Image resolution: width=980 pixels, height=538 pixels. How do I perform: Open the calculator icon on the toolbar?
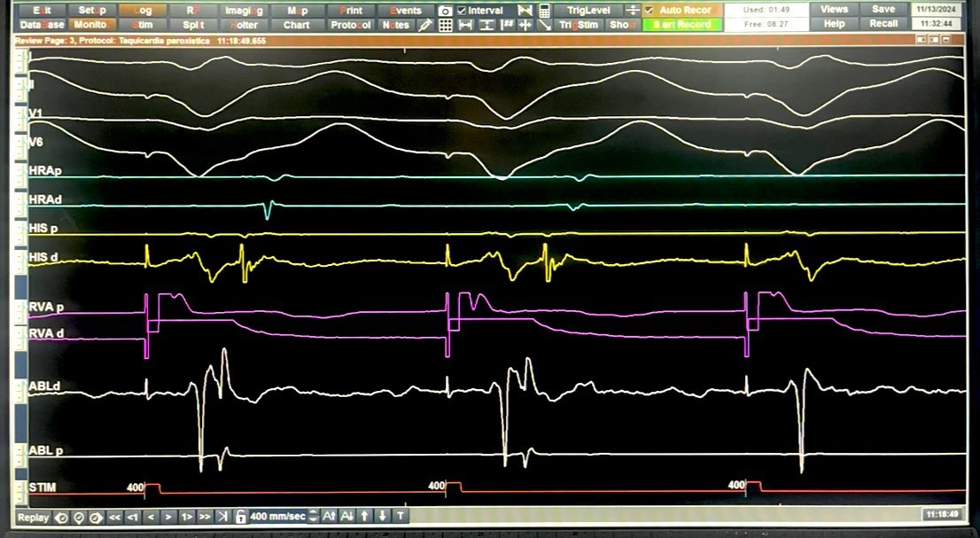545,11
